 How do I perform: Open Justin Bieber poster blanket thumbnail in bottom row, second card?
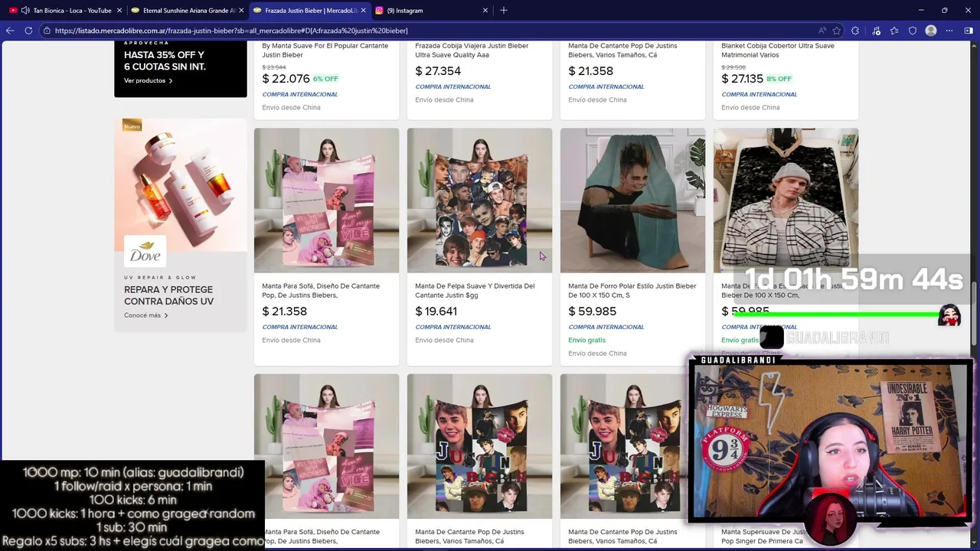click(x=479, y=446)
